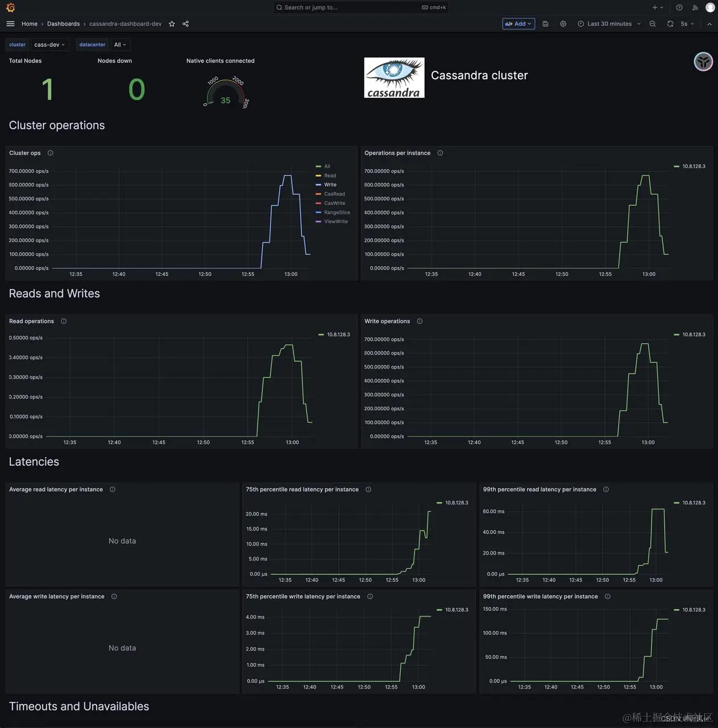Open the cluster cass-dev dropdown
This screenshot has width=718, height=728.
(49, 45)
